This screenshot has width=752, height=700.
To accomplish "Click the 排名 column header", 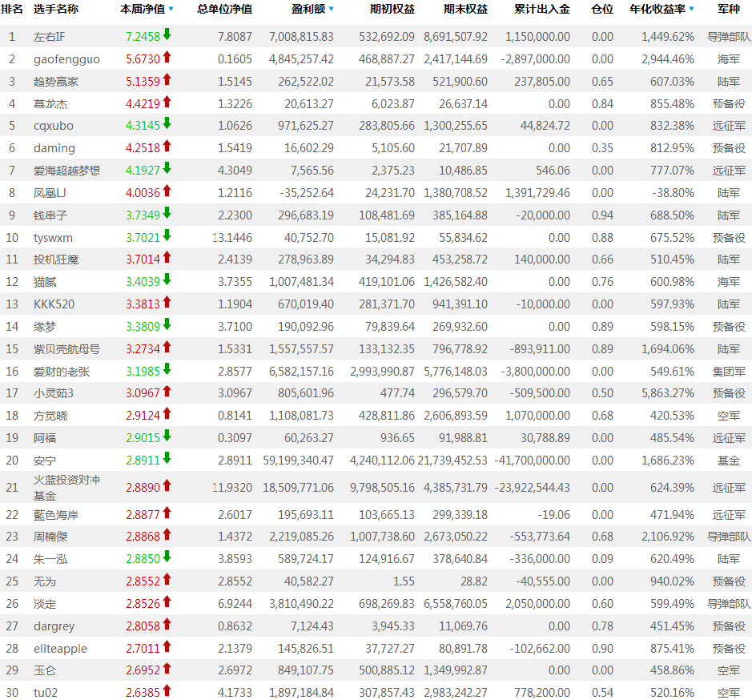I will tap(12, 9).
